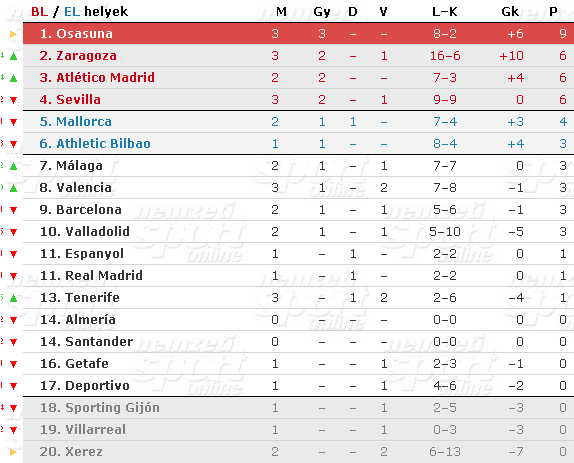Click the green up arrow beside Atlético Madrid
The image size is (574, 463).
[14, 78]
